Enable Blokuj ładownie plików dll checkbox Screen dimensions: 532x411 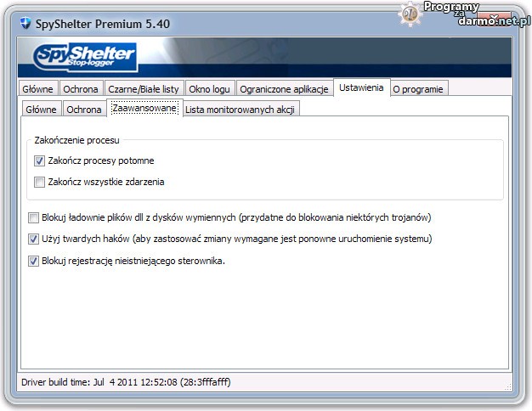point(34,217)
